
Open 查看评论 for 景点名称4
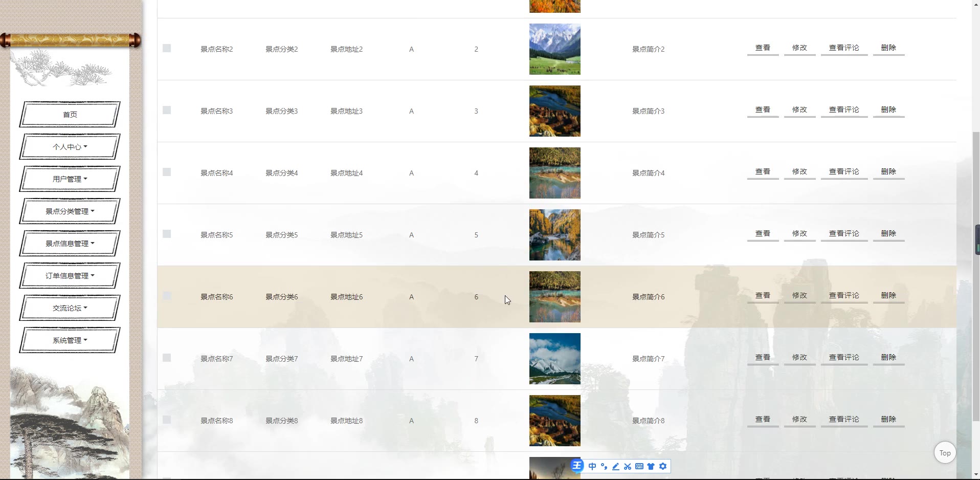[x=844, y=172]
